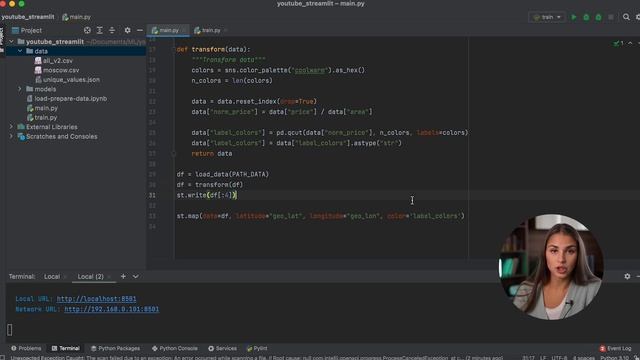Click the Python interpreter status bar entry
640x360 pixels.
pos(615,358)
